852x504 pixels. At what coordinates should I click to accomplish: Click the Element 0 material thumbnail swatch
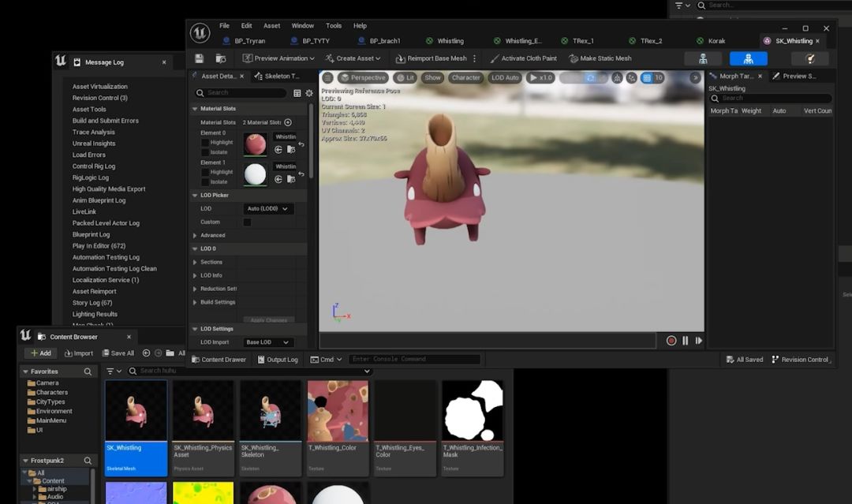pos(255,144)
